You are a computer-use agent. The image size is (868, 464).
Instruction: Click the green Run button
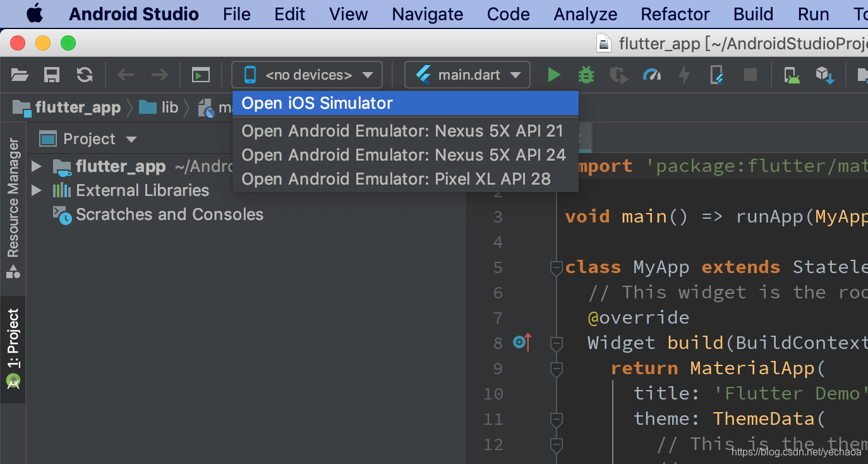[554, 75]
